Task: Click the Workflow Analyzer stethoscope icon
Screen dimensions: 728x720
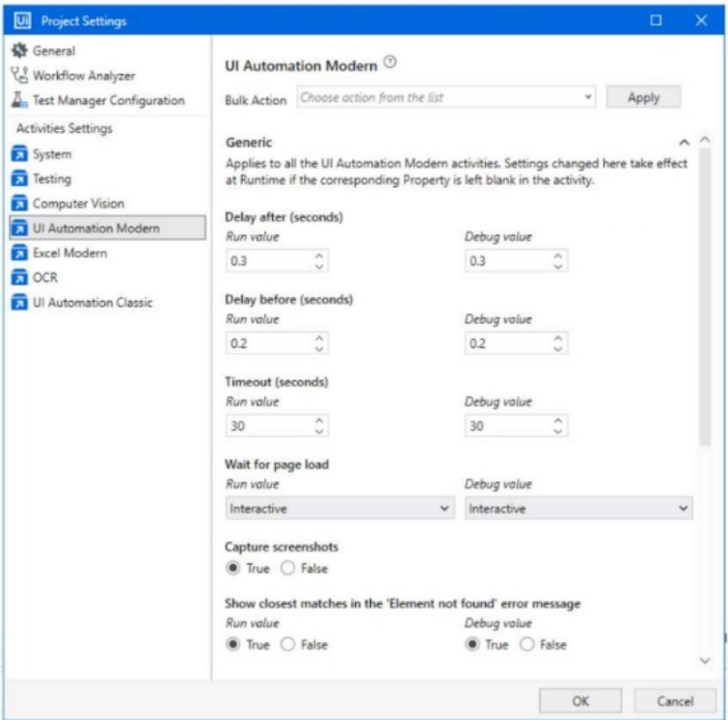Action: tap(19, 75)
